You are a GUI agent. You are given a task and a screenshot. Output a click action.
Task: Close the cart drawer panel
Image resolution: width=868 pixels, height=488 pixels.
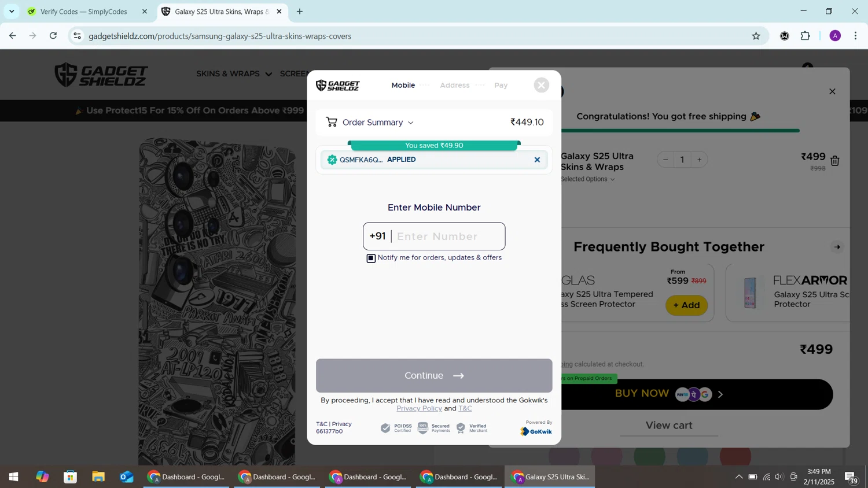click(832, 91)
